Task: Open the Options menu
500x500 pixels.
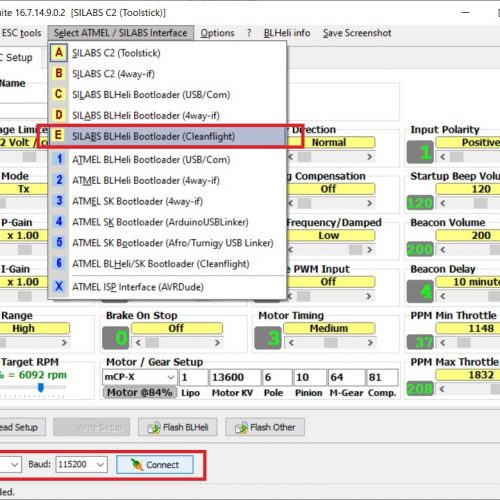Action: (x=217, y=33)
